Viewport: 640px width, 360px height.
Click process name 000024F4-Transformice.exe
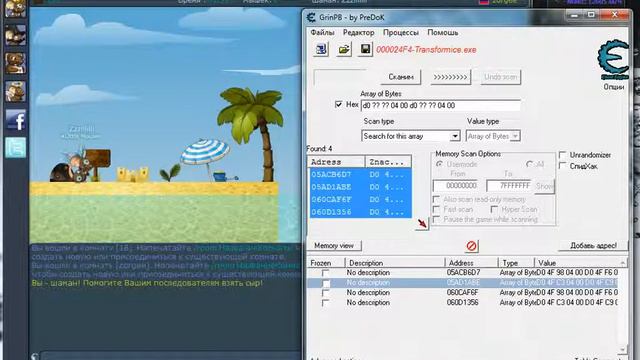point(426,50)
